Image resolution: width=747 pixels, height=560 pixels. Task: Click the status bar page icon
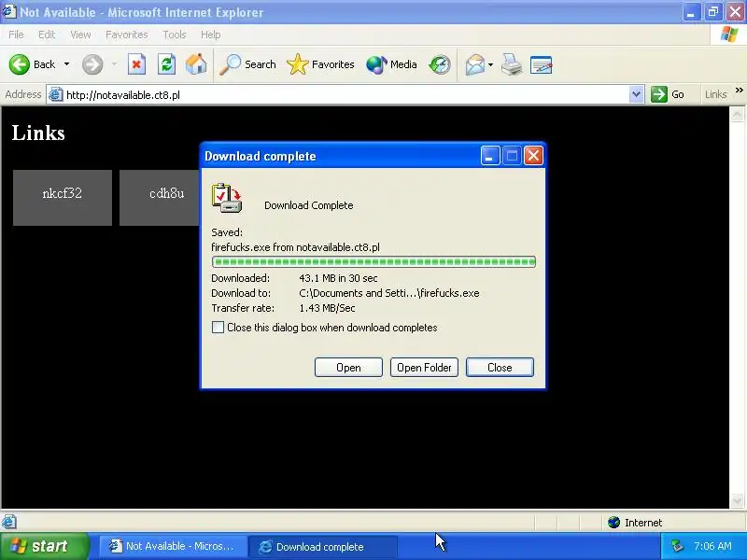click(9, 522)
